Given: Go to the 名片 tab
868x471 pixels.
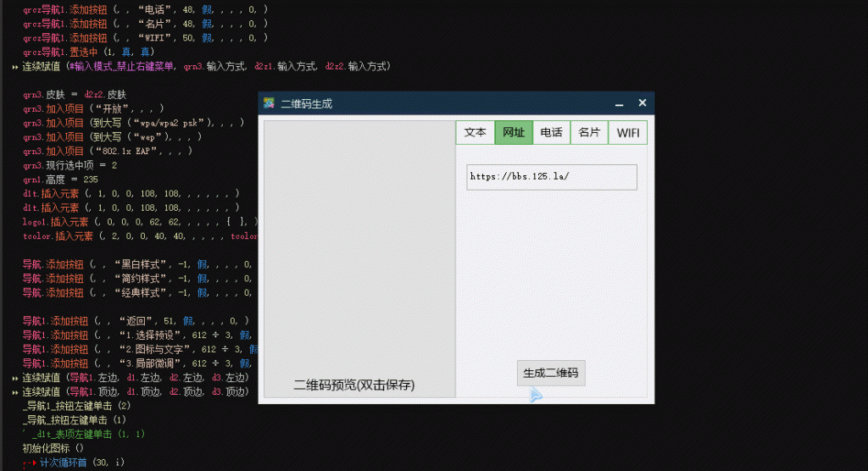Looking at the screenshot, I should click(589, 132).
